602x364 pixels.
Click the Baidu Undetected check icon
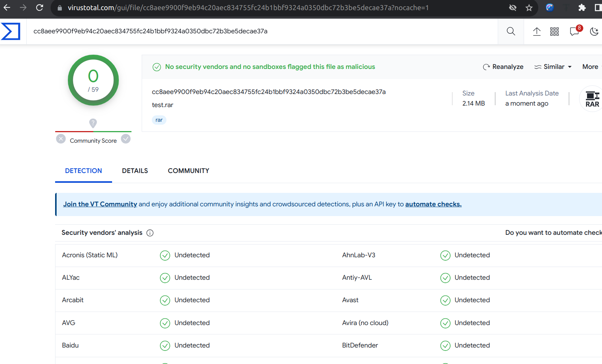[x=165, y=346]
